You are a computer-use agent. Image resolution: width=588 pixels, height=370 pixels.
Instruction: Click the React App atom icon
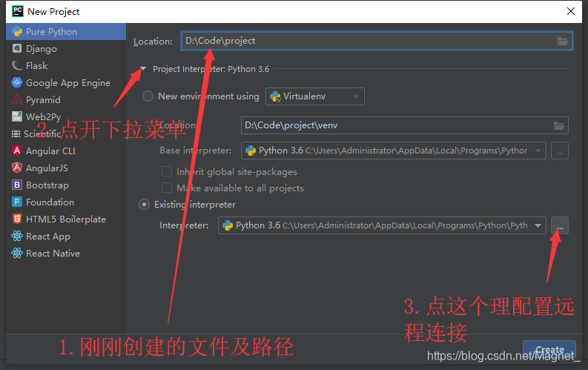click(x=17, y=236)
